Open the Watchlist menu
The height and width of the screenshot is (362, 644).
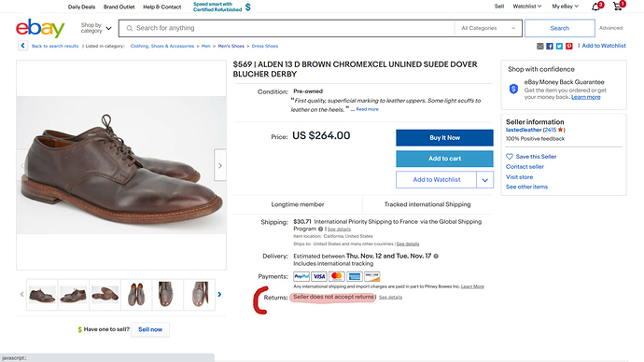tap(527, 7)
